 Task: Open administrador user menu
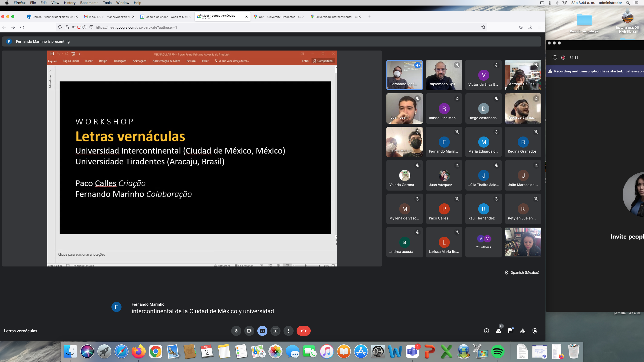coord(610,3)
